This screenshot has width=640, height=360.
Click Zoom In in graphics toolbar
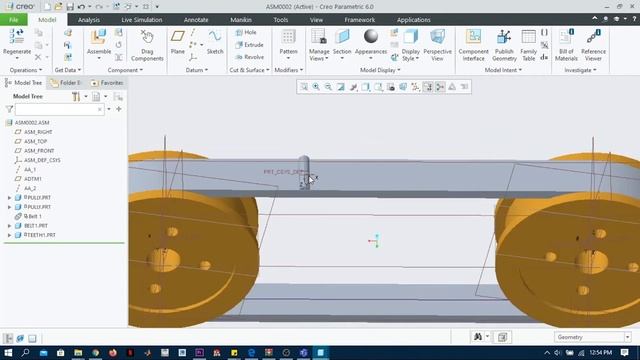point(316,87)
